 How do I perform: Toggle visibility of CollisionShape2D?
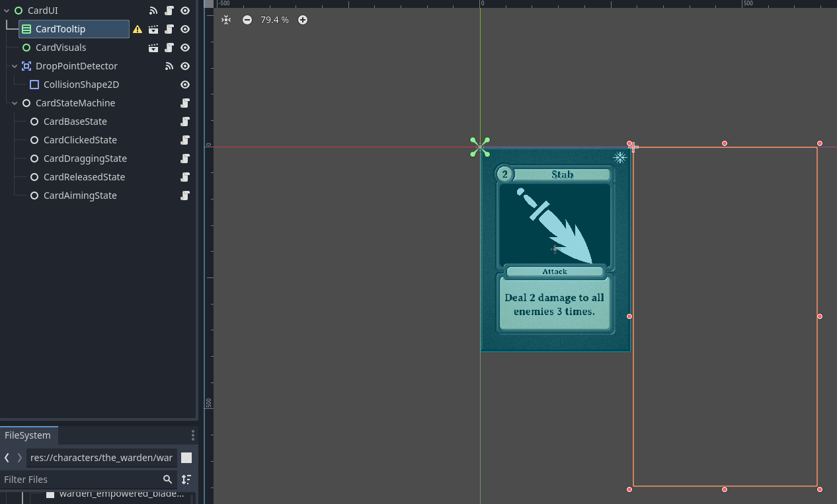coord(184,85)
